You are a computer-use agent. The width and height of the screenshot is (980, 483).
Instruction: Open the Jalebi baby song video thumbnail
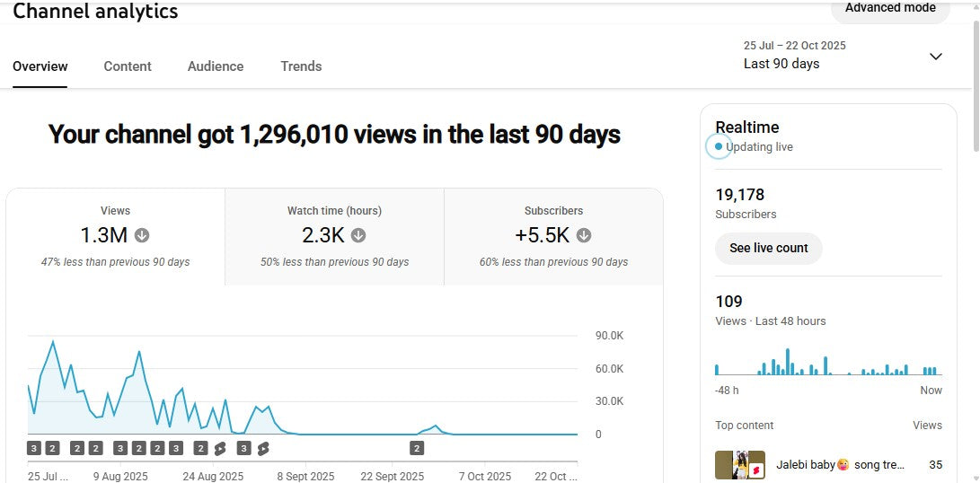tap(739, 466)
